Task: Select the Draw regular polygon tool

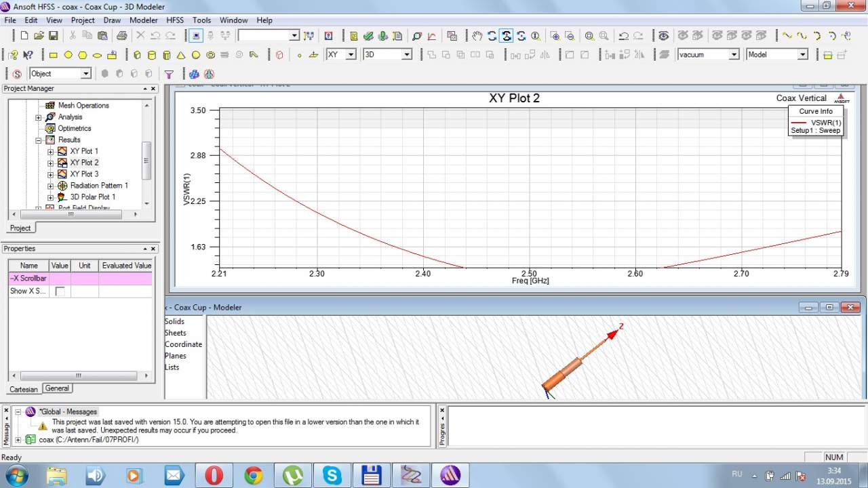Action: (x=83, y=55)
